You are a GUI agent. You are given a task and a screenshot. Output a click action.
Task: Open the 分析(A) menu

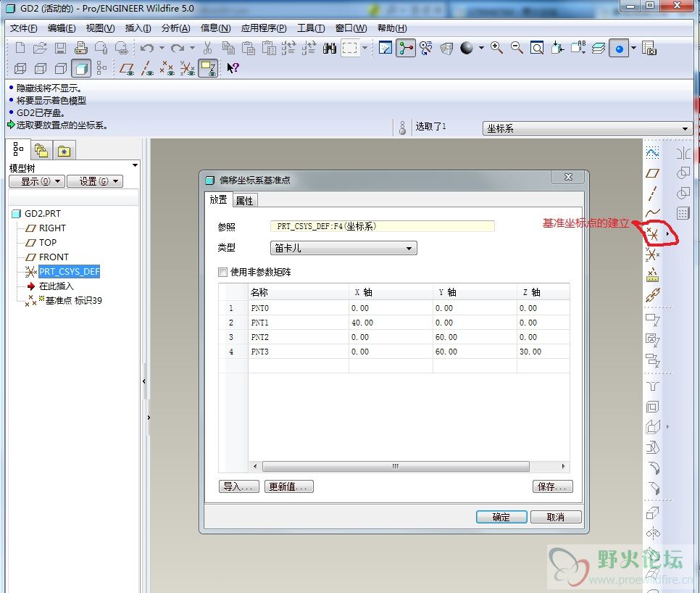[x=176, y=28]
